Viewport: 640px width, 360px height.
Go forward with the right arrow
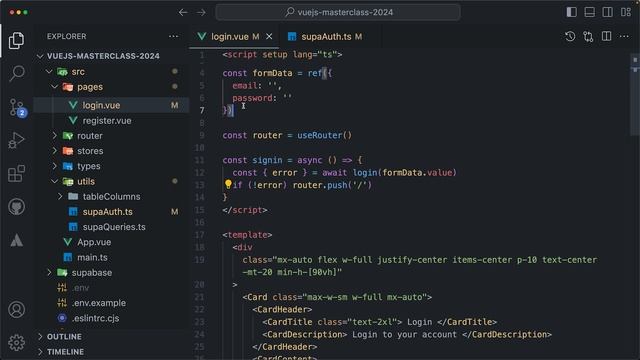pos(201,13)
